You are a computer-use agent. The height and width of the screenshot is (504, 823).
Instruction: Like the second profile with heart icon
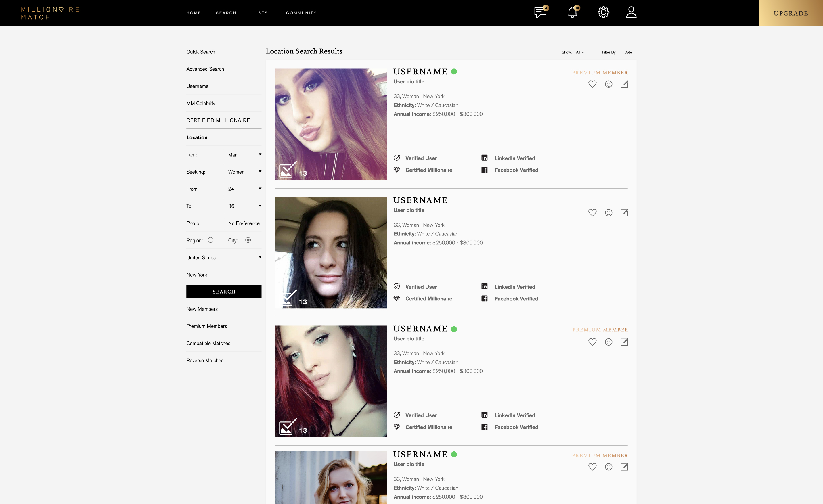pyautogui.click(x=592, y=213)
